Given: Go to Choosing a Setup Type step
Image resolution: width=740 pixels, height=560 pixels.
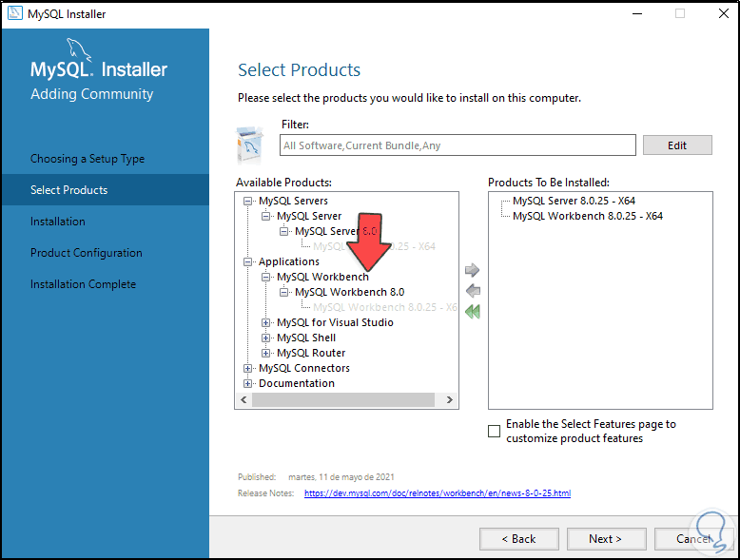Looking at the screenshot, I should tap(88, 159).
